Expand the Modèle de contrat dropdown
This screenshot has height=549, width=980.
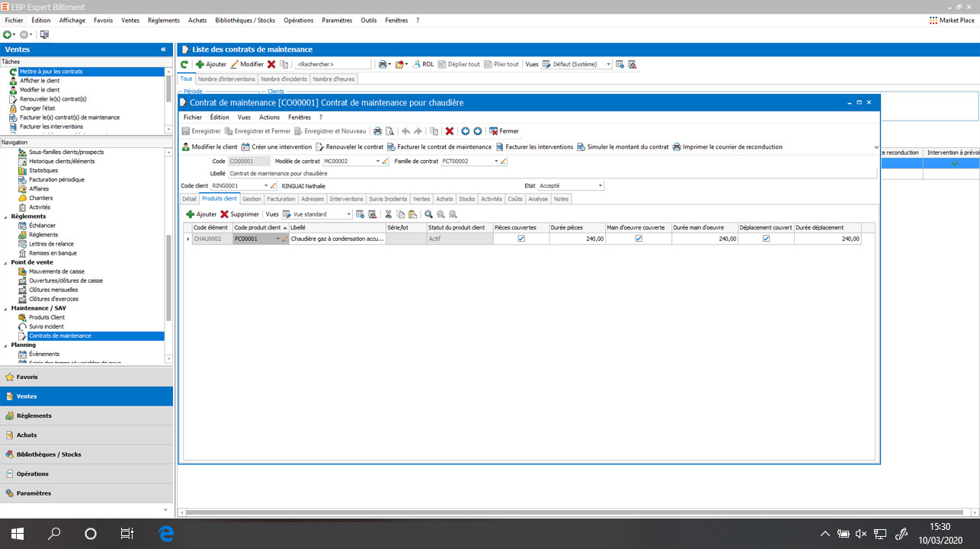(x=377, y=162)
